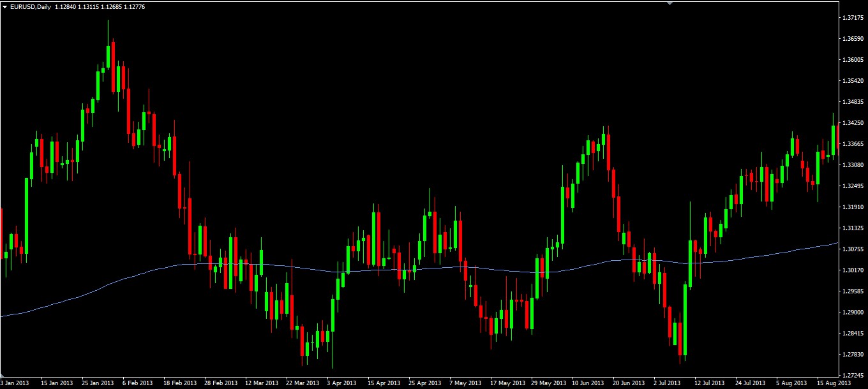Click the 15 Jan 2013 date label

point(56,383)
